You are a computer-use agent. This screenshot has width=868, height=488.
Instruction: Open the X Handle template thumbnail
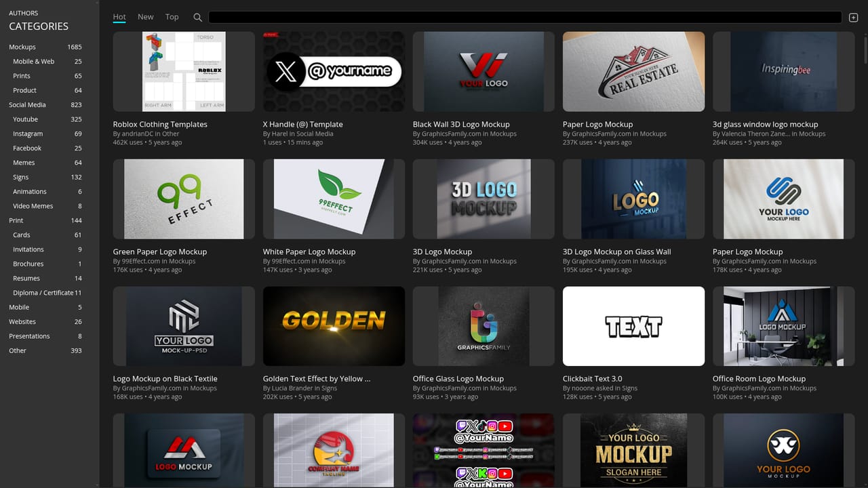[x=334, y=71]
